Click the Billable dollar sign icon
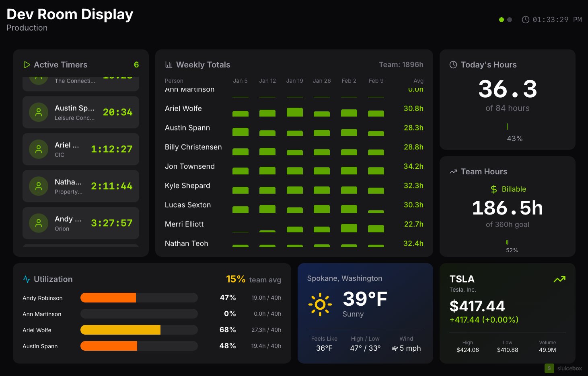The width and height of the screenshot is (588, 376). [494, 189]
